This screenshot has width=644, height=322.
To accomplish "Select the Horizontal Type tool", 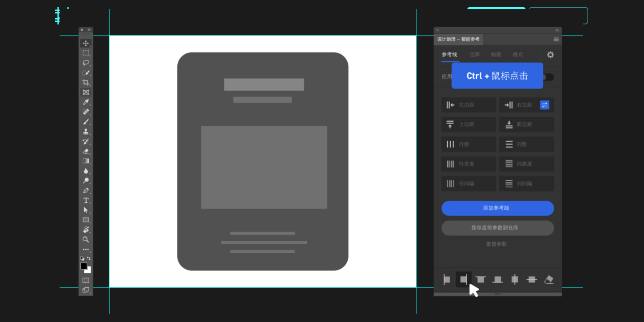I will tap(86, 200).
